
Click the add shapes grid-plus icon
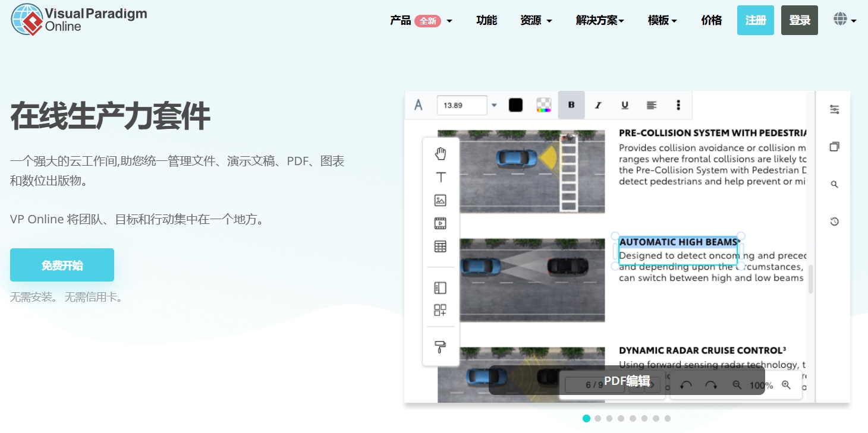(x=441, y=310)
